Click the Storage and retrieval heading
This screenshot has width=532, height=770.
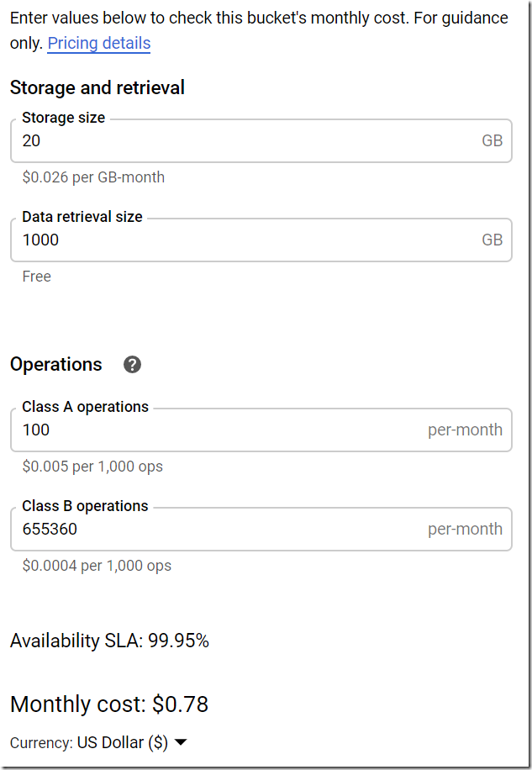pyautogui.click(x=97, y=87)
